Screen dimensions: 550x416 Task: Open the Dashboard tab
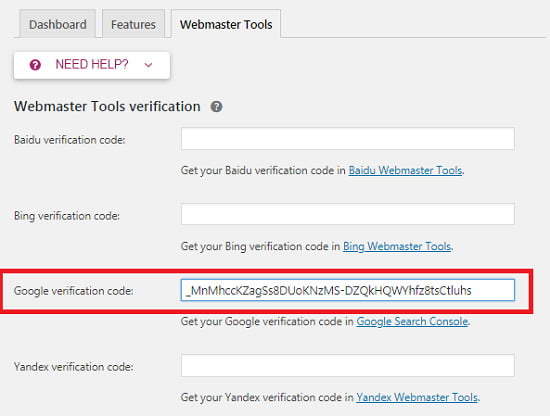[58, 24]
